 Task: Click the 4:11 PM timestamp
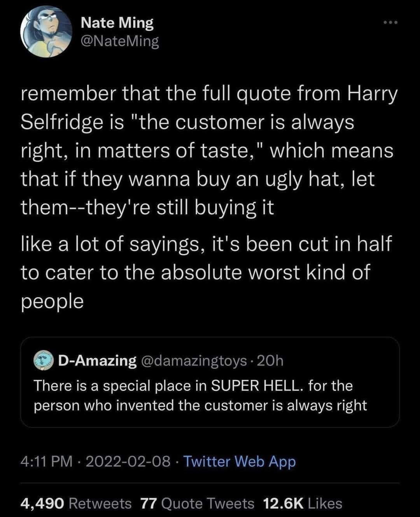[x=46, y=461]
